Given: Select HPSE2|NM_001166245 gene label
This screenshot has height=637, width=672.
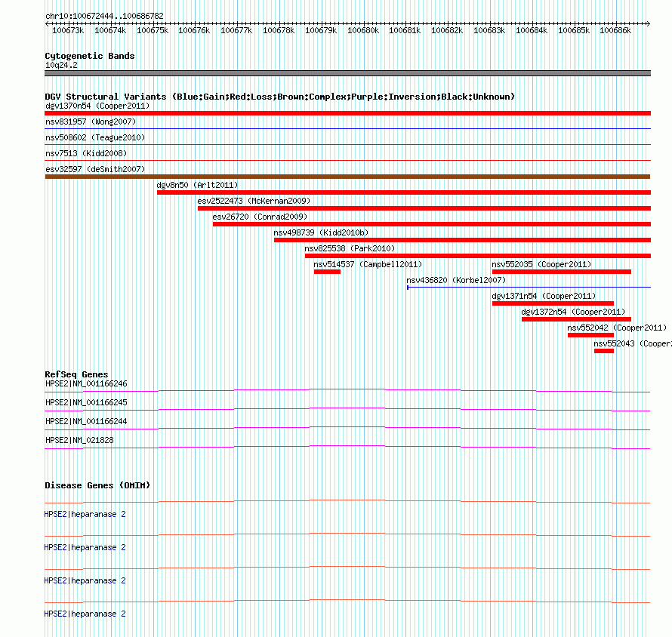Looking at the screenshot, I should 86,402.
